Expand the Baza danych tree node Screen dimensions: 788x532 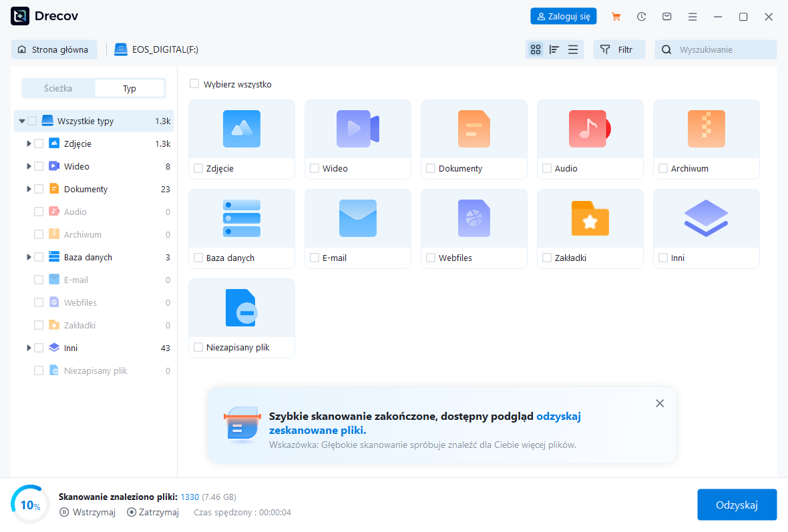click(29, 257)
